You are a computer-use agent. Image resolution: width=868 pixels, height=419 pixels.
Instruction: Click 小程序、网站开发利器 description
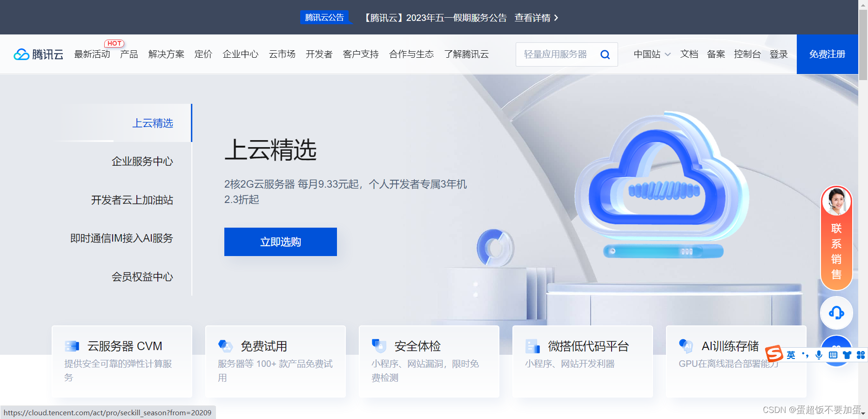coord(570,364)
